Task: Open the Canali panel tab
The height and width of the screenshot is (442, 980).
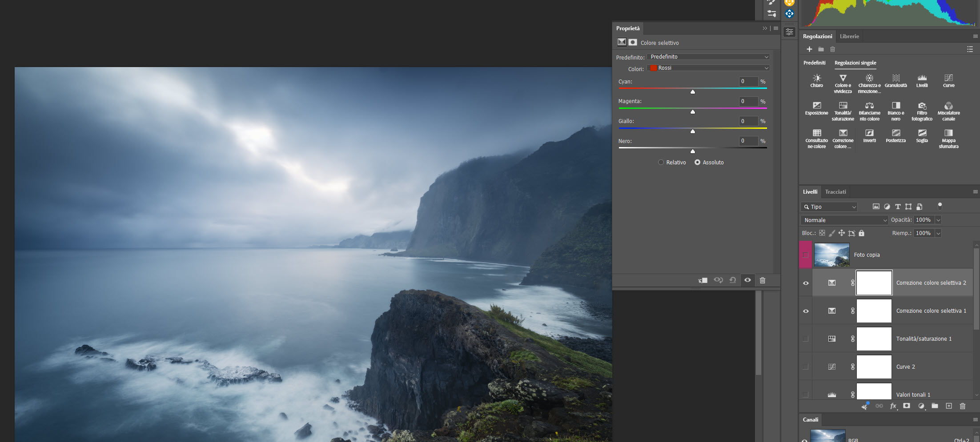Action: [x=811, y=420]
